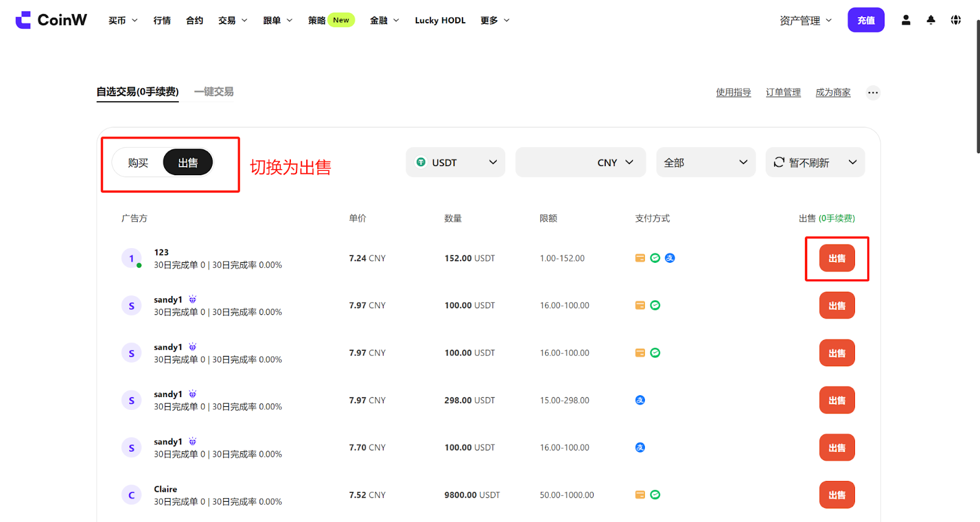Click the CoinW logo
The image size is (980, 522).
coord(51,20)
